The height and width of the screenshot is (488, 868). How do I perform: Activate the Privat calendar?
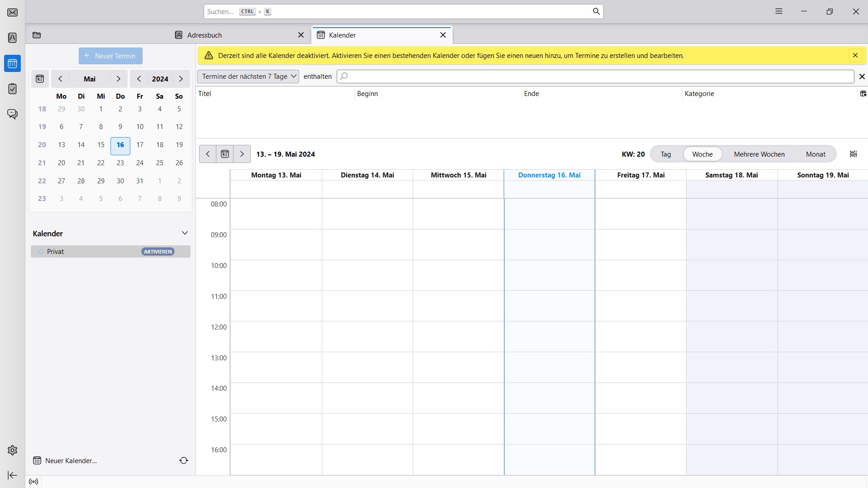pyautogui.click(x=157, y=252)
